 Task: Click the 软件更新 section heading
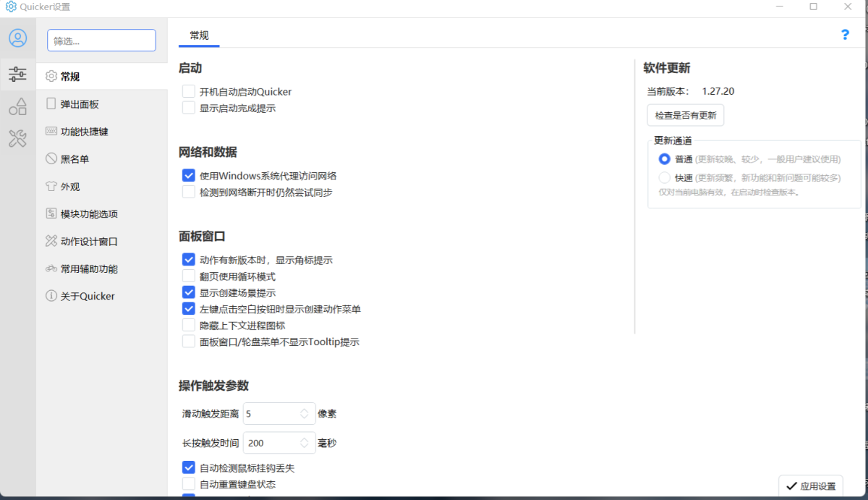[x=667, y=68]
